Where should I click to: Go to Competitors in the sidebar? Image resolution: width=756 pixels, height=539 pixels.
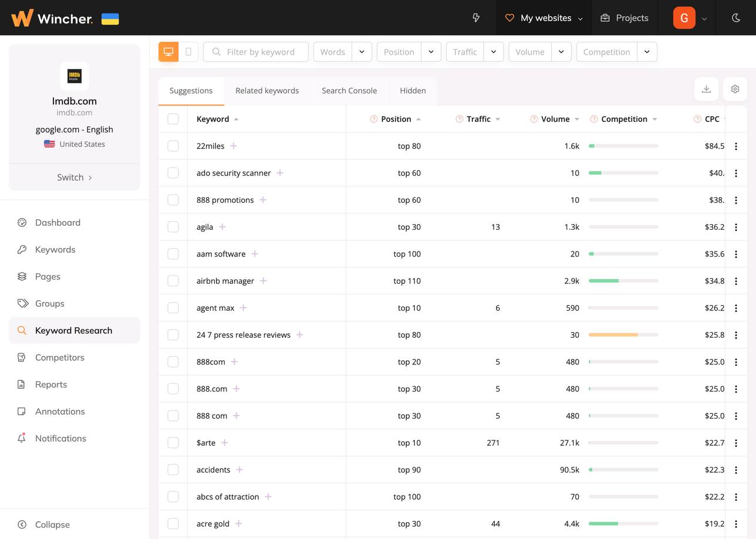pyautogui.click(x=60, y=357)
